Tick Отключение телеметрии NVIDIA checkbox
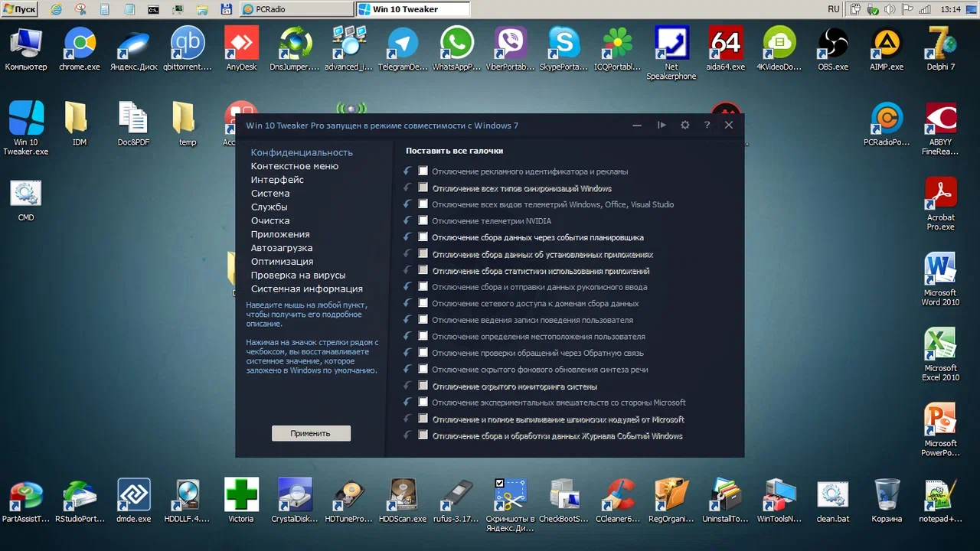The height and width of the screenshot is (551, 980). [423, 220]
